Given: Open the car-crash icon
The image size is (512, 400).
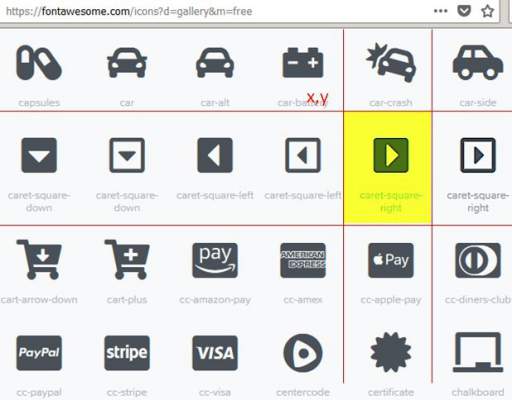Looking at the screenshot, I should [x=391, y=63].
